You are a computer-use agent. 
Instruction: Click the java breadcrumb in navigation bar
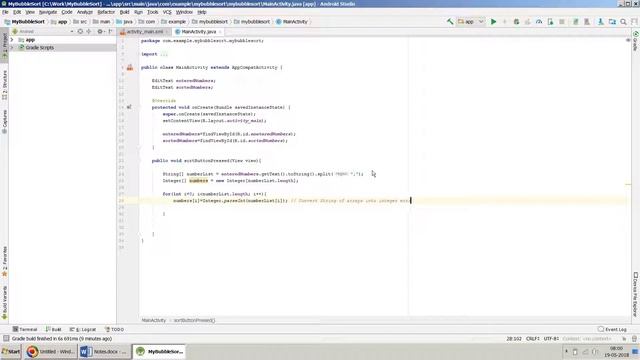(x=124, y=22)
